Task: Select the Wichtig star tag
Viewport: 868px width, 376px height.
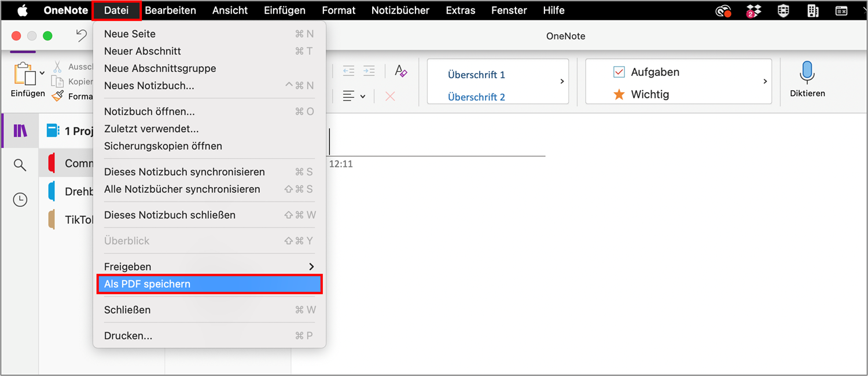Action: pyautogui.click(x=619, y=94)
